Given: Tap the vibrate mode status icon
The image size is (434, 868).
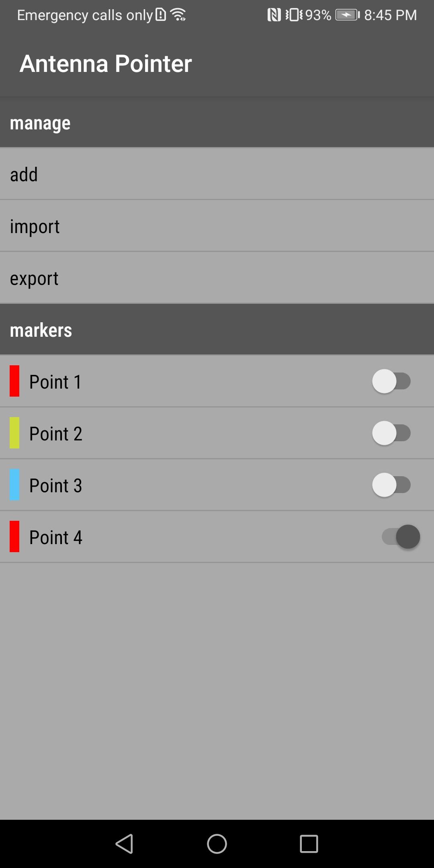Looking at the screenshot, I should pos(294,15).
